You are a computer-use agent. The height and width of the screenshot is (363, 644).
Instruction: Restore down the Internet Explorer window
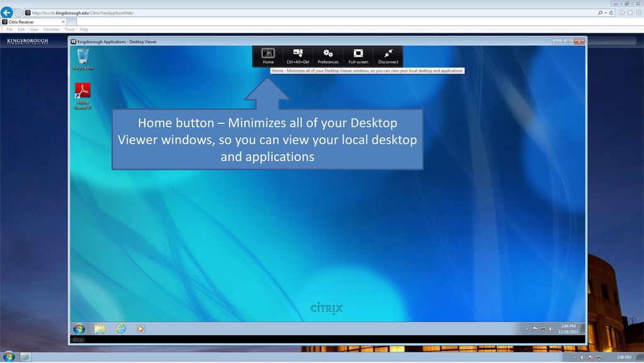(x=627, y=3)
